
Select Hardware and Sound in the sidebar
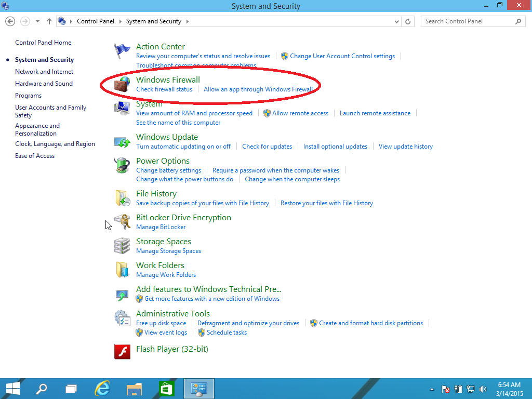(x=44, y=83)
